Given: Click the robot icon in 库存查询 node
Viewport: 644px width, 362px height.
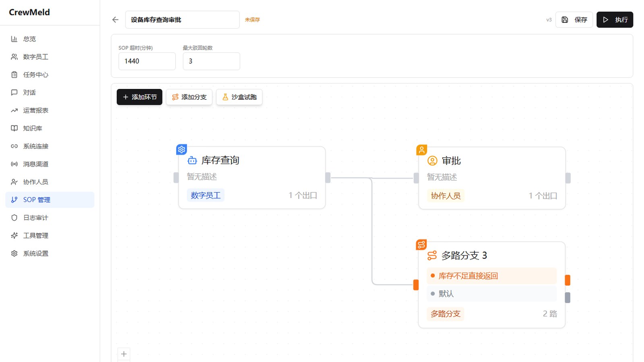Looking at the screenshot, I should click(192, 160).
